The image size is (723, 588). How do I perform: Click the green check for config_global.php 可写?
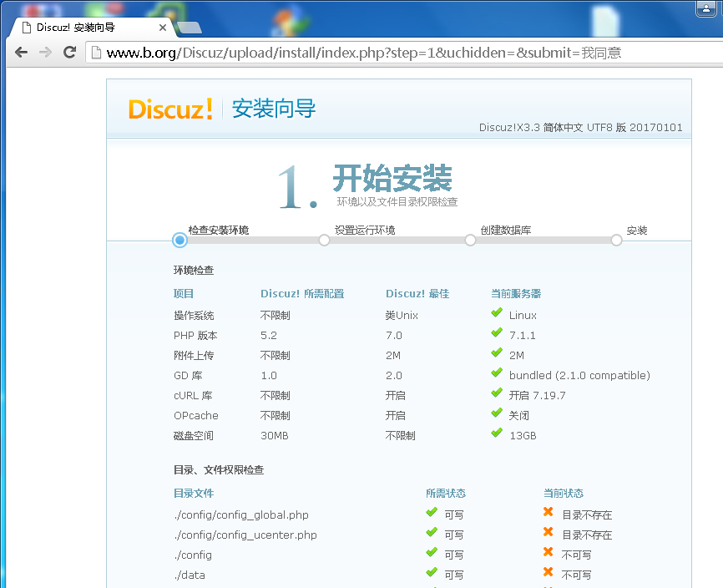pos(432,512)
